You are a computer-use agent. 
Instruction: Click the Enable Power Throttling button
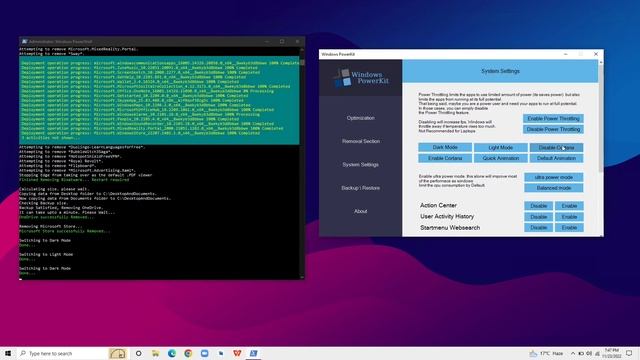553,118
